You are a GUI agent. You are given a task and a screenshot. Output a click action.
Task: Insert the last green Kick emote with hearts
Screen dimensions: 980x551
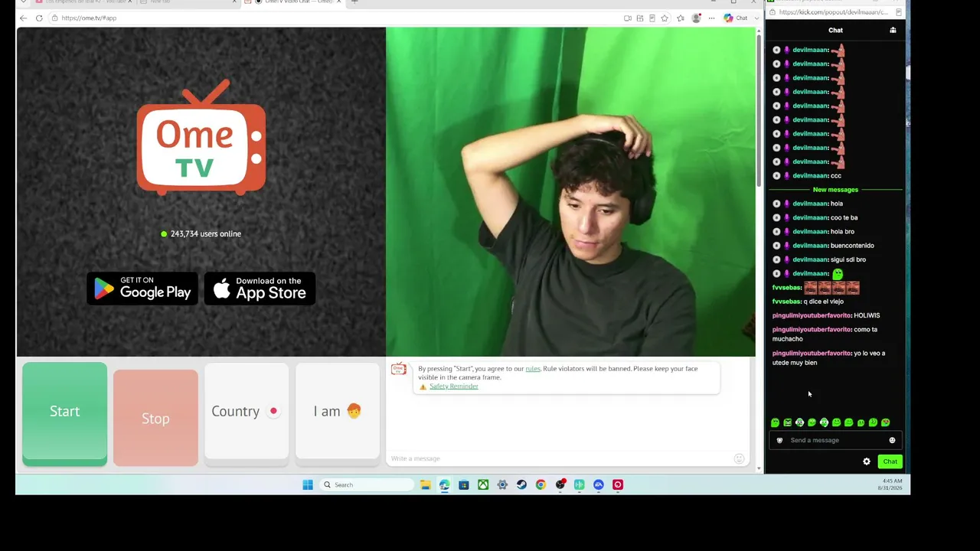tap(886, 422)
